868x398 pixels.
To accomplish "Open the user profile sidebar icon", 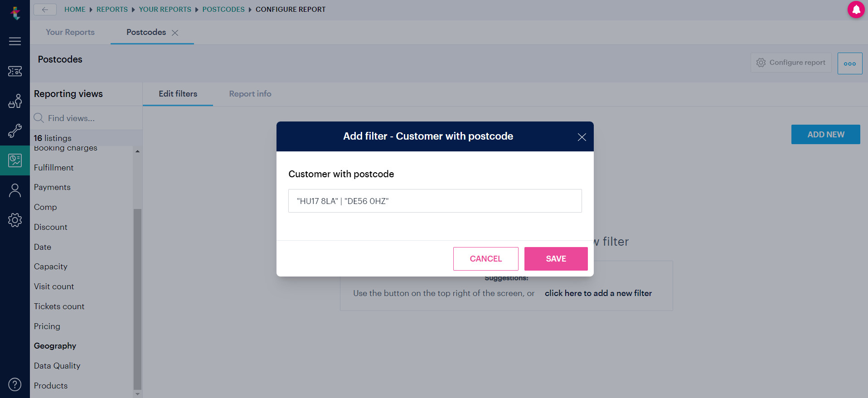I will point(15,190).
